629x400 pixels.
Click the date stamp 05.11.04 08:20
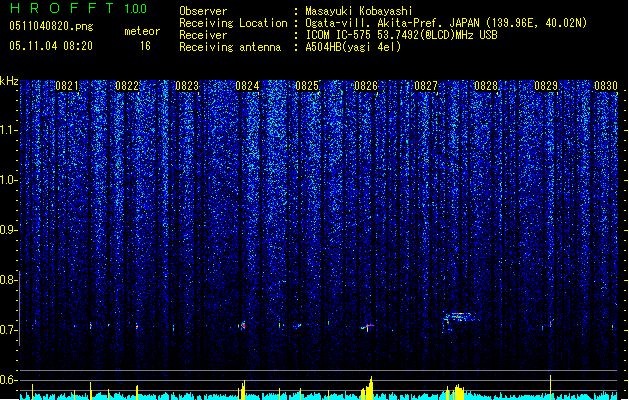(51, 46)
